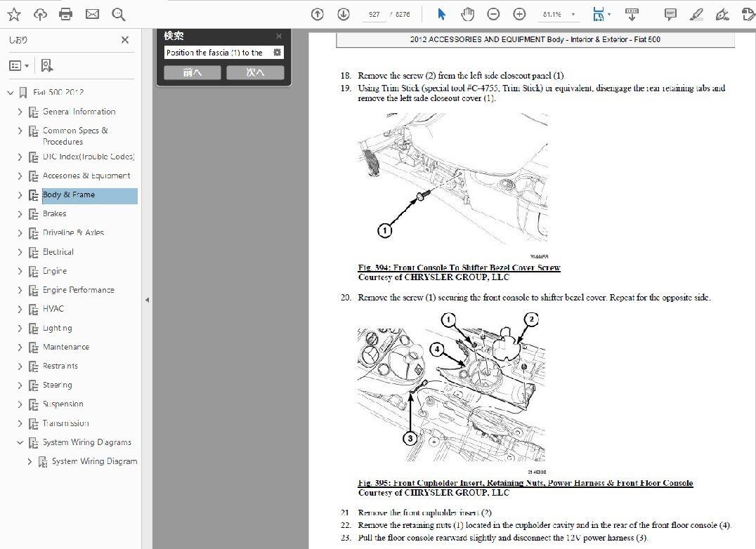The width and height of the screenshot is (756, 549).
Task: Click the 前へ button in the search panel
Action: pos(192,72)
